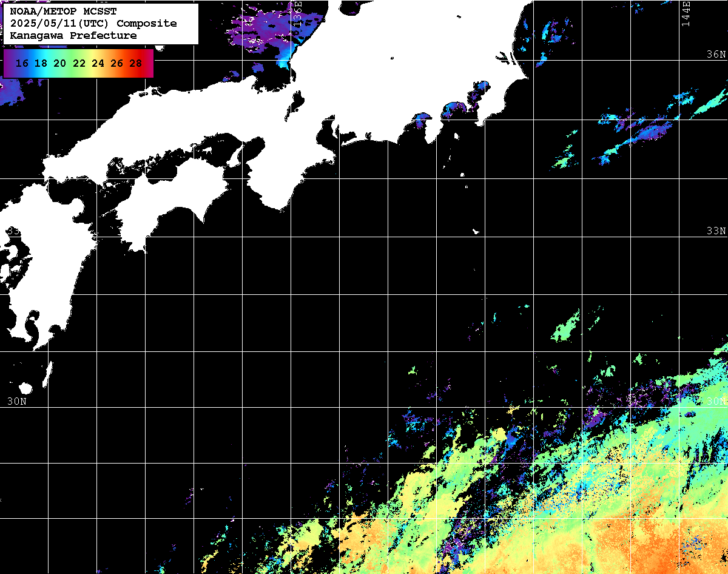Click the "144E" longitude label
Viewport: 728px width, 574px height.
pyautogui.click(x=686, y=13)
